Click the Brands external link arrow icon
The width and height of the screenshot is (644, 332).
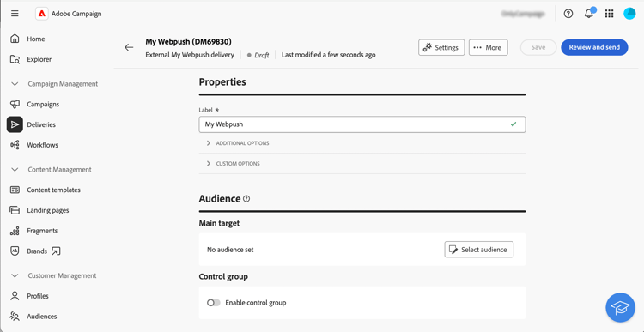pyautogui.click(x=56, y=251)
